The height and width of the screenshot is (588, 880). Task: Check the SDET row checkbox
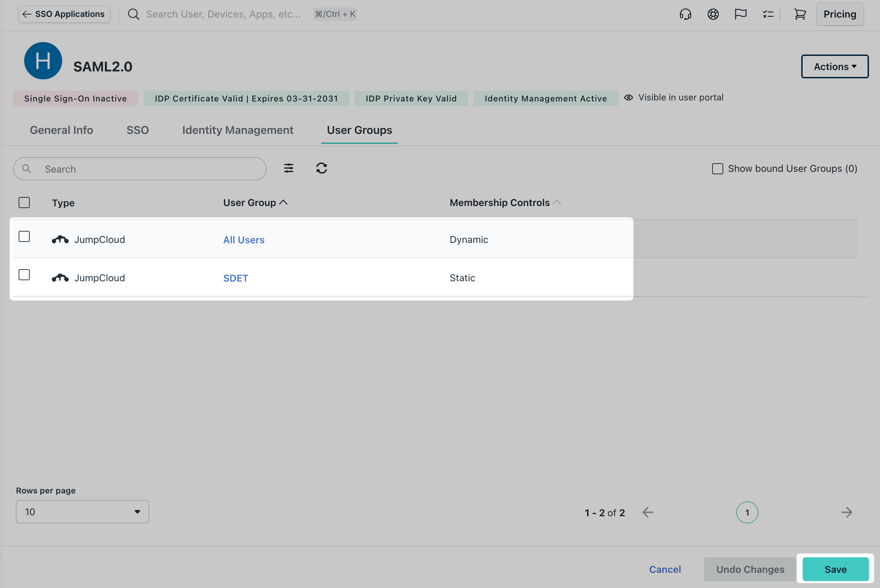(24, 275)
